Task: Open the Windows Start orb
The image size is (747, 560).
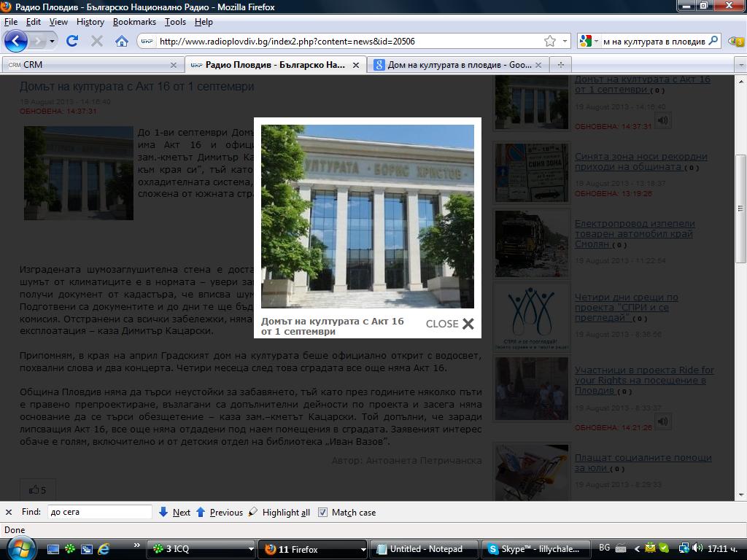Action: (x=21, y=548)
